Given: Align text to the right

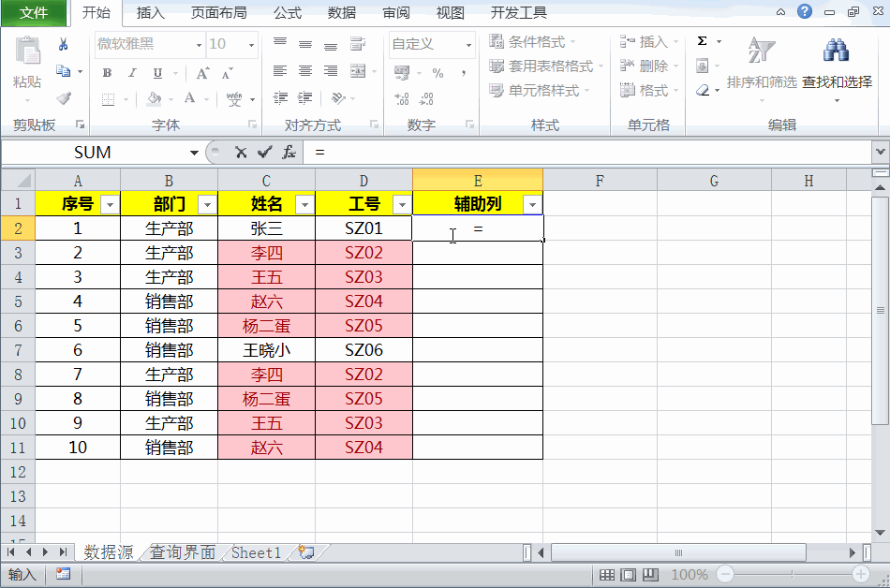Looking at the screenshot, I should 331,71.
